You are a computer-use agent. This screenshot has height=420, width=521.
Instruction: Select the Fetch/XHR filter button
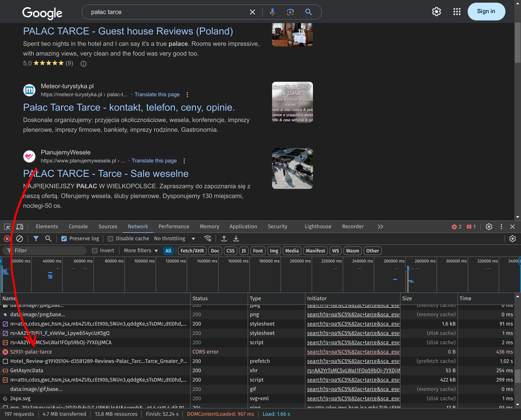pos(192,251)
